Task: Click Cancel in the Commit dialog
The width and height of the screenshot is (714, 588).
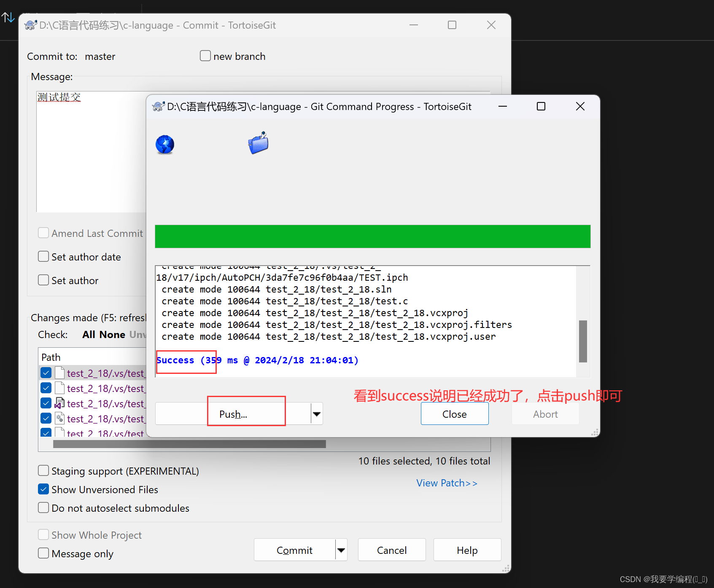Action: pyautogui.click(x=392, y=550)
